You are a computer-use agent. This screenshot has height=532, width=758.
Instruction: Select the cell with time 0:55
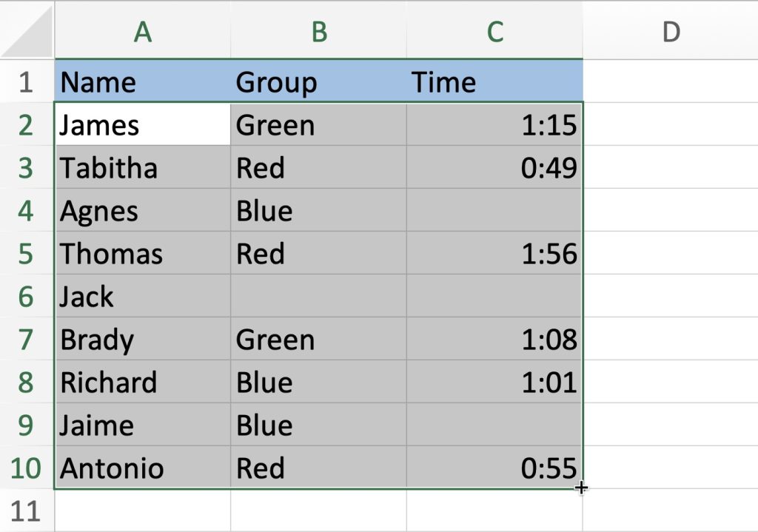point(494,468)
